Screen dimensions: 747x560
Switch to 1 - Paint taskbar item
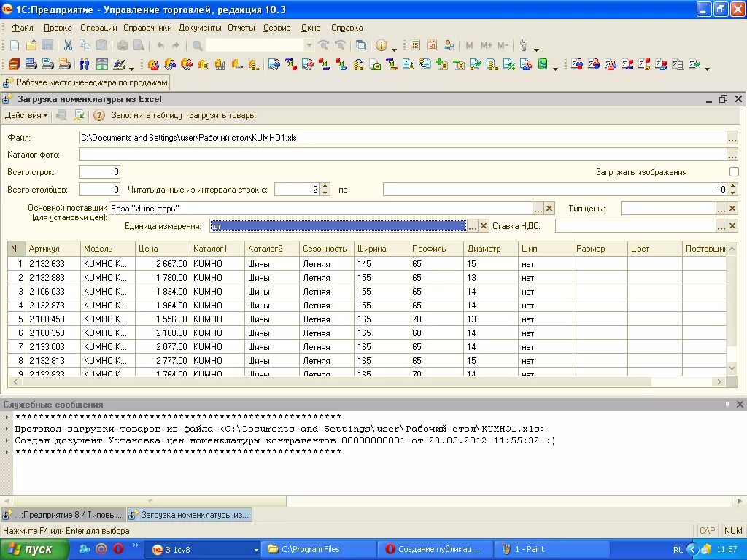(x=553, y=549)
